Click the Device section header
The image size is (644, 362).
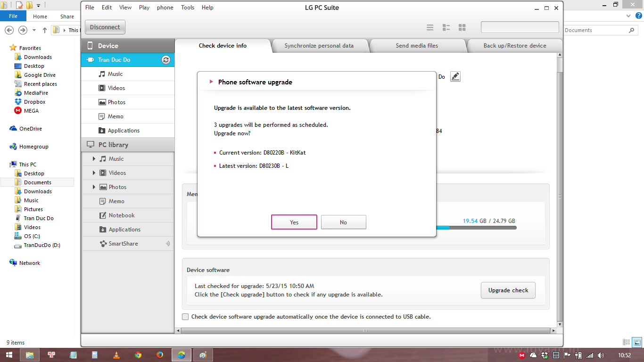(x=128, y=46)
